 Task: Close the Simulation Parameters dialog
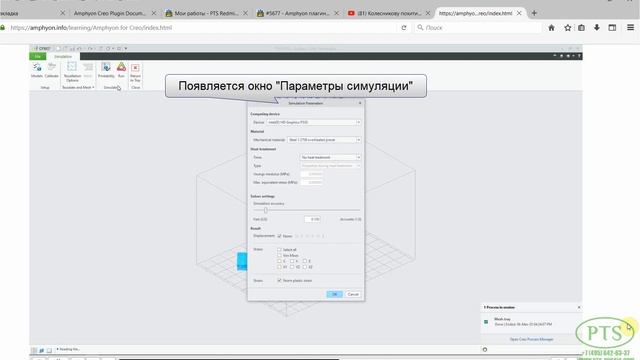tap(360, 103)
